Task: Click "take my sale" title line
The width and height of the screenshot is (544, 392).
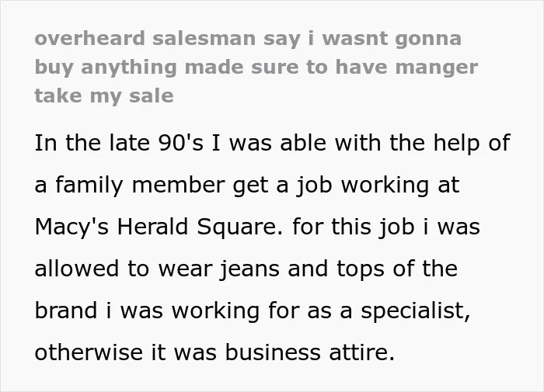Action: pyautogui.click(x=104, y=96)
